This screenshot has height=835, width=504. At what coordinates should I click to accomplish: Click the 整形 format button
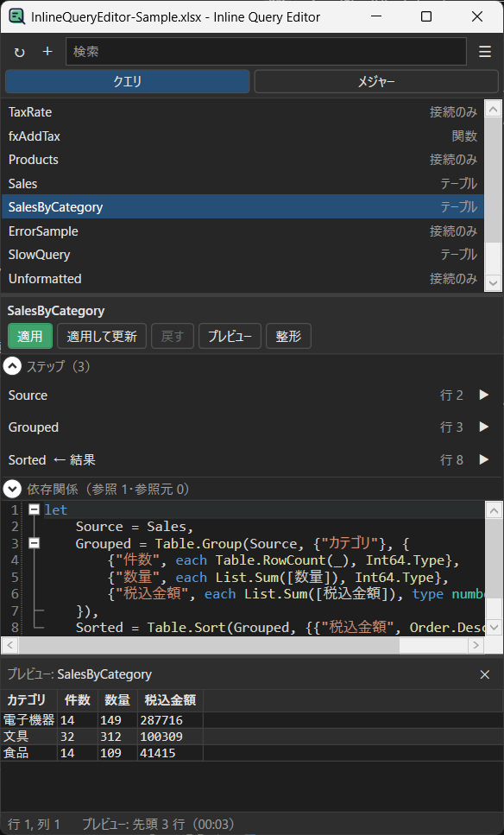click(288, 336)
